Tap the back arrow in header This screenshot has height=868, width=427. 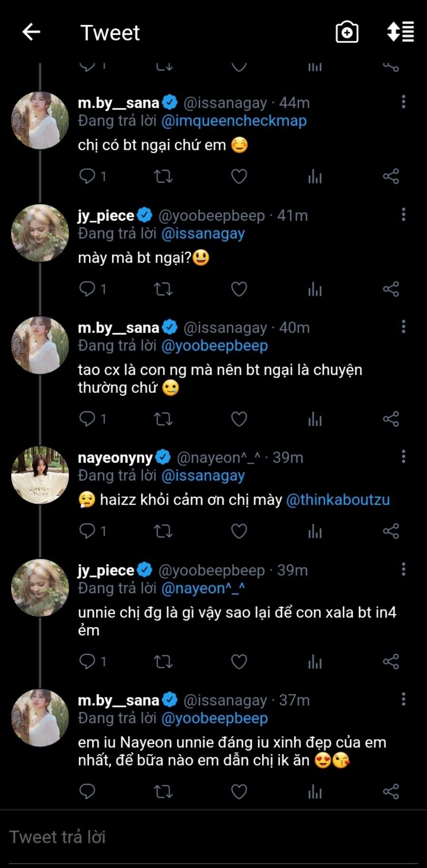click(31, 32)
